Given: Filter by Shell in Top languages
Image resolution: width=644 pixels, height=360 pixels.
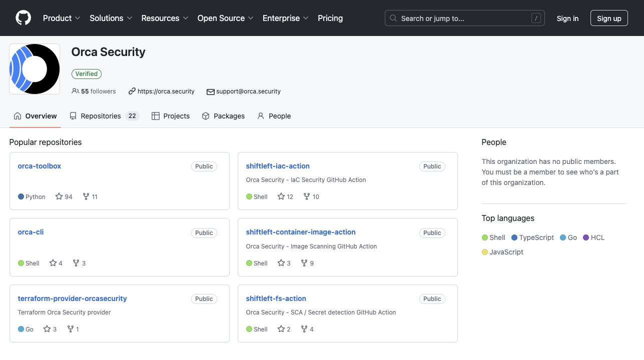Looking at the screenshot, I should [x=493, y=237].
